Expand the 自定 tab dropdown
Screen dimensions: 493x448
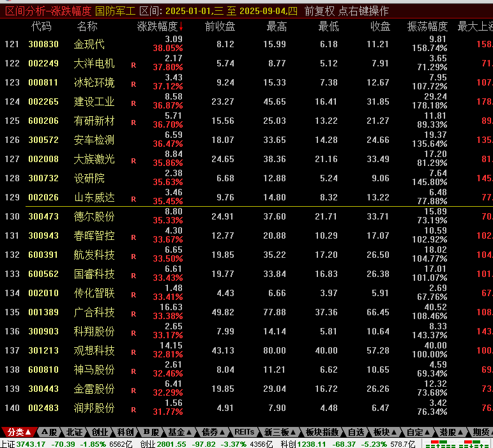(x=418, y=432)
